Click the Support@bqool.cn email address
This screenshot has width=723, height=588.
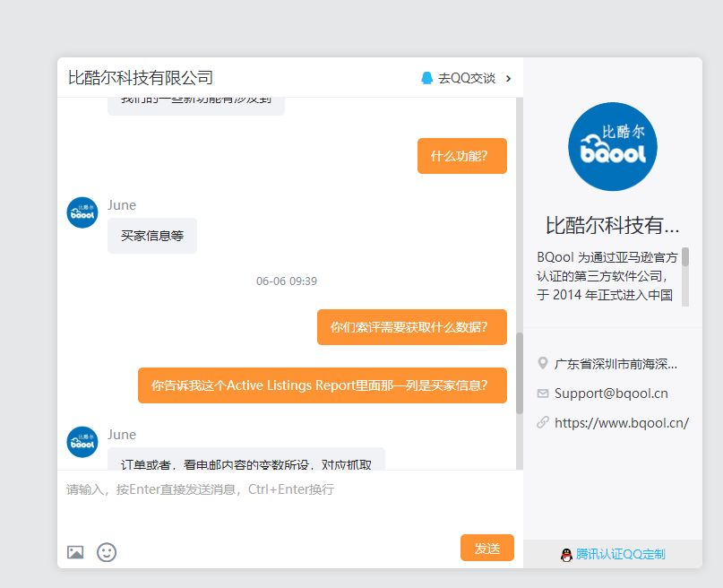click(611, 393)
